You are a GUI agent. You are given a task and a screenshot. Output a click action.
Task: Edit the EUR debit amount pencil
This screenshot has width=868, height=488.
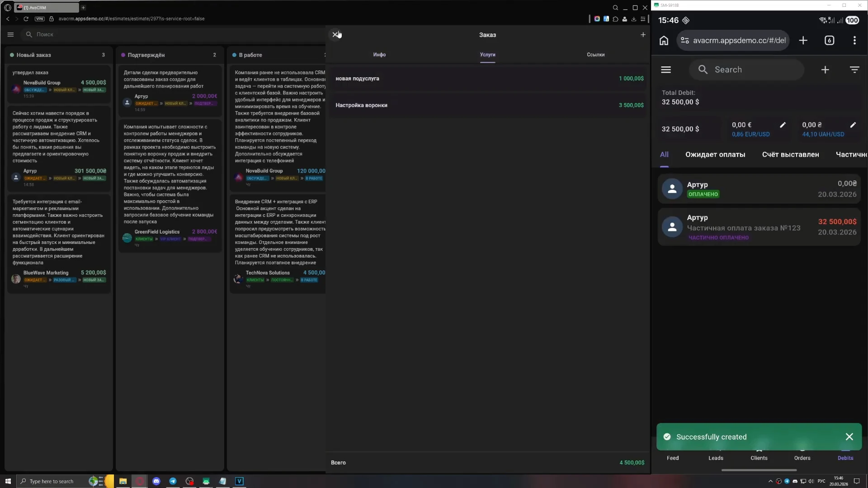(783, 125)
